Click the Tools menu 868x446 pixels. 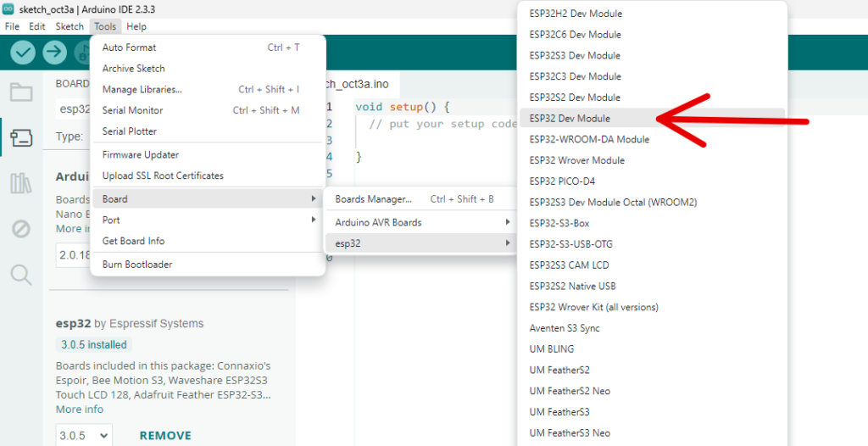[x=105, y=26]
